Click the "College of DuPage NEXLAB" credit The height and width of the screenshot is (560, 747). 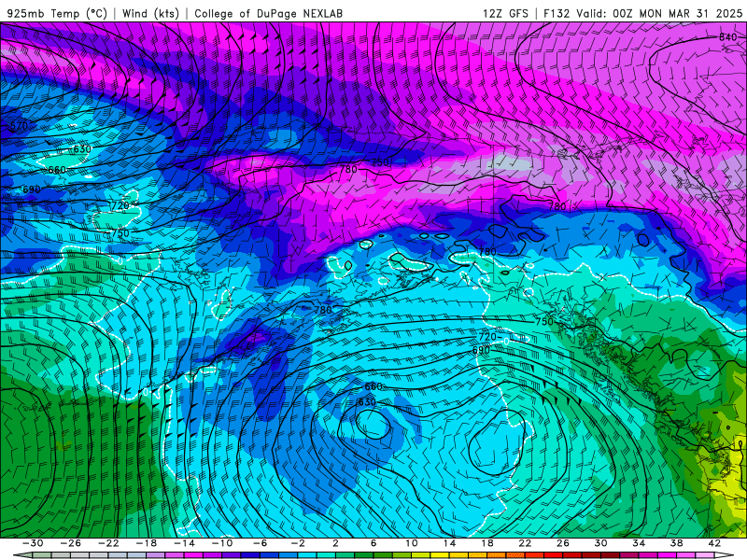point(268,13)
